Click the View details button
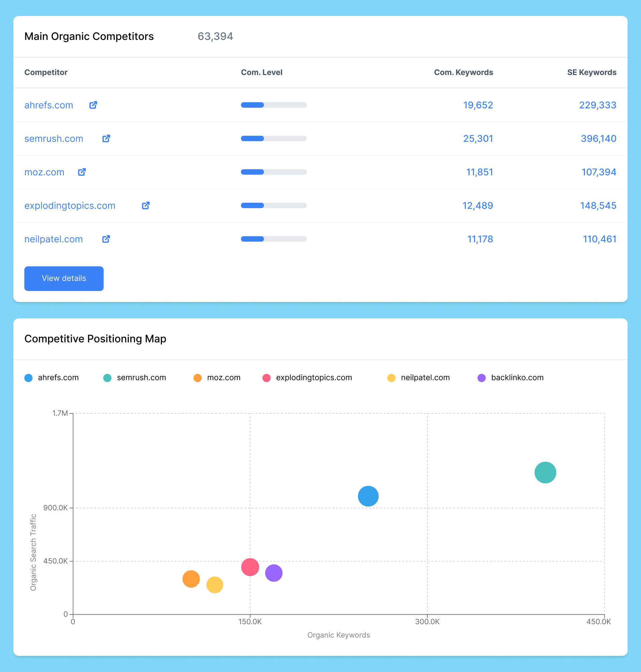Image resolution: width=641 pixels, height=672 pixels. 64,278
